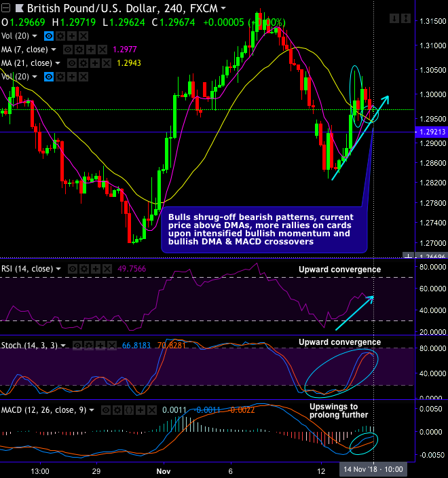Open settings gear for top Vol (20)
The image size is (448, 478).
(x=60, y=36)
